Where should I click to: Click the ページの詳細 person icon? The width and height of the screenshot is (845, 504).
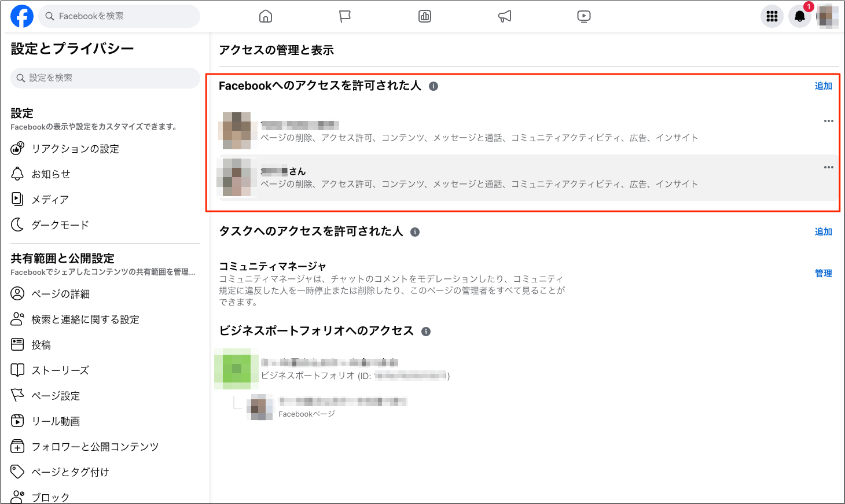pos(17,293)
